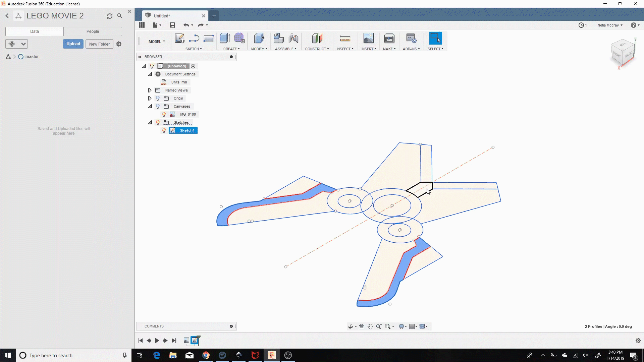Click the New Folder button
This screenshot has height=362, width=644.
(99, 44)
